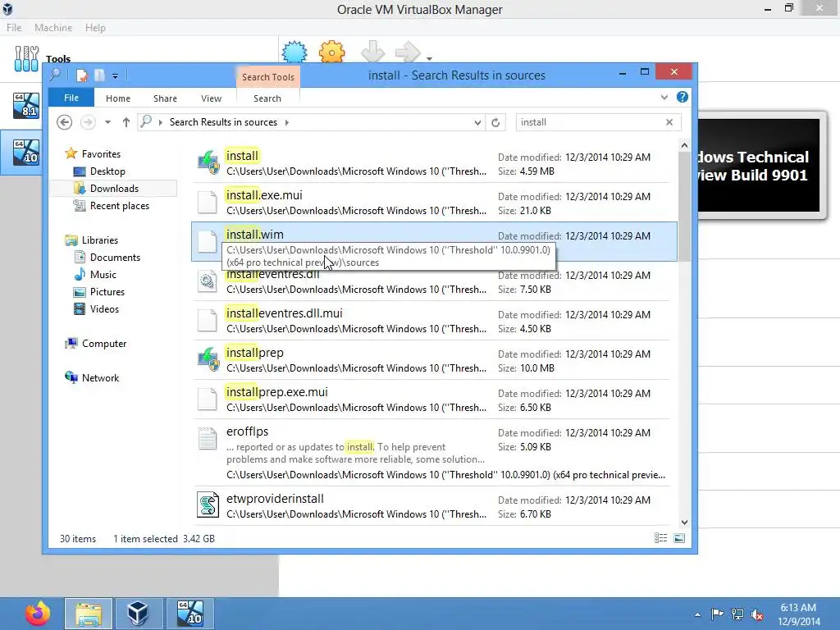Click the results scrollbar down arrow
The image size is (840, 630).
coord(684,523)
